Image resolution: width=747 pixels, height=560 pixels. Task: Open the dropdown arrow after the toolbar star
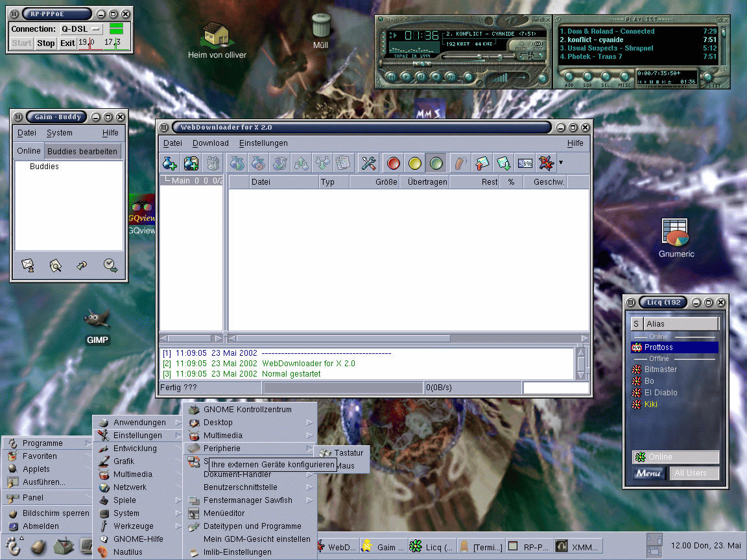click(x=561, y=163)
